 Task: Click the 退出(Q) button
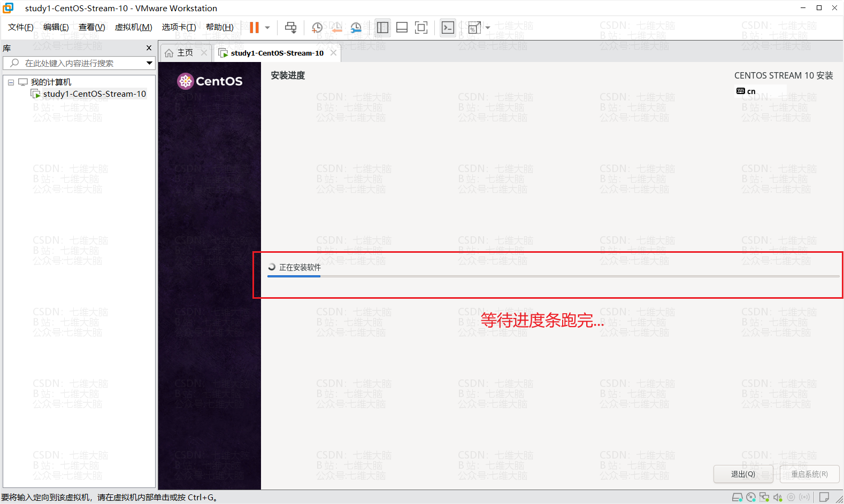coord(743,474)
